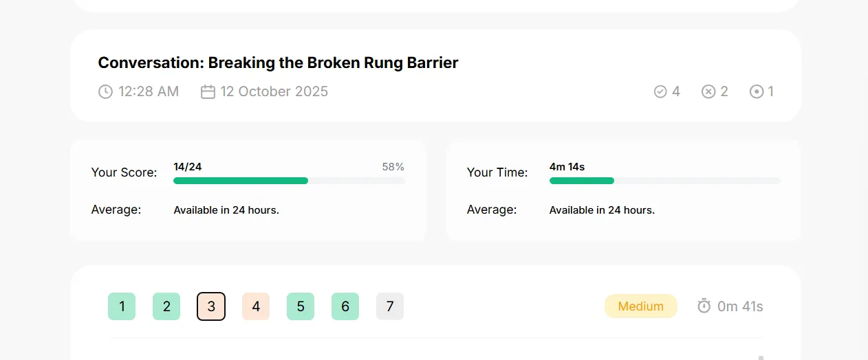This screenshot has width=868, height=360.
Task: Select question 2 in the navigator
Action: click(166, 306)
